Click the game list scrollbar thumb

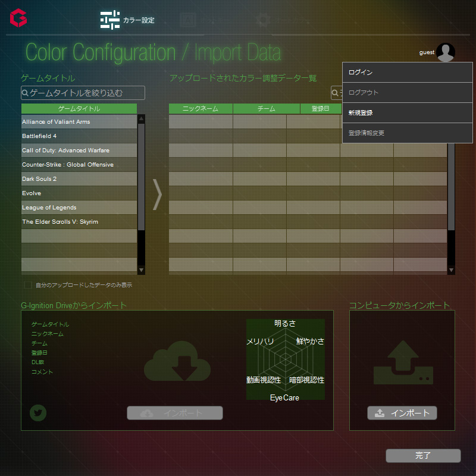click(141, 177)
